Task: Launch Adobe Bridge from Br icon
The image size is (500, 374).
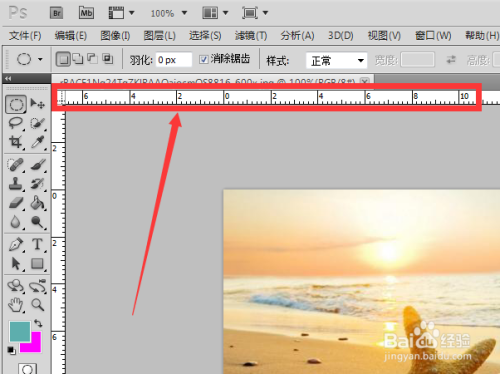Action: (x=57, y=13)
